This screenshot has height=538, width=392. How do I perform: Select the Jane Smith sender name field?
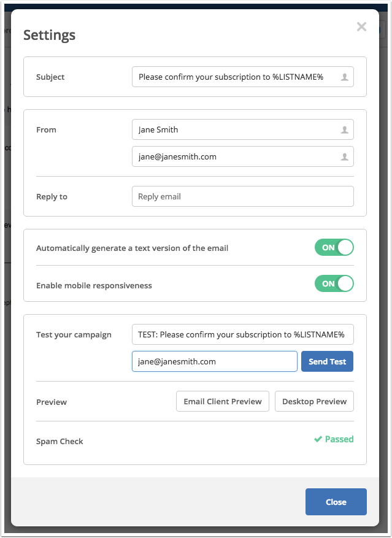click(243, 129)
